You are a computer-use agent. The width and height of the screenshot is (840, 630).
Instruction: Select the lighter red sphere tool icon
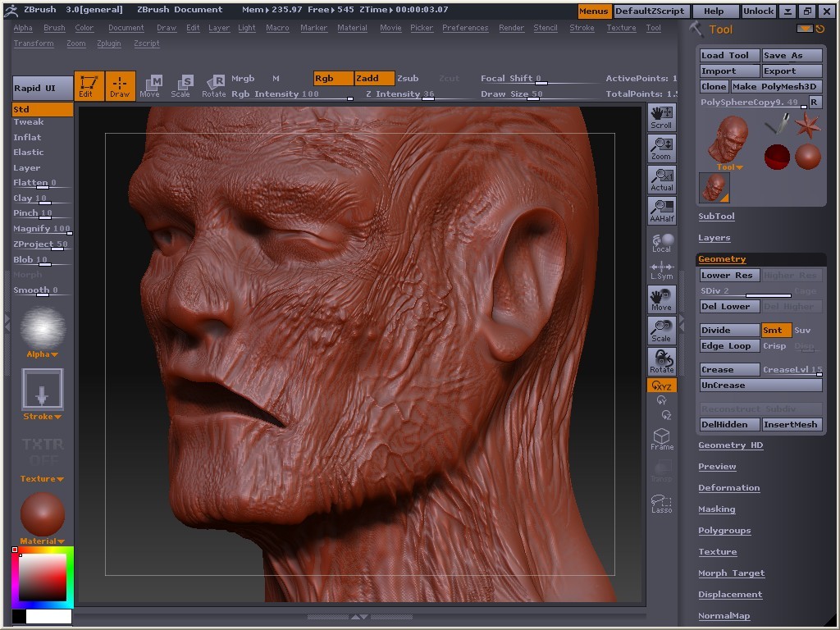(x=808, y=157)
